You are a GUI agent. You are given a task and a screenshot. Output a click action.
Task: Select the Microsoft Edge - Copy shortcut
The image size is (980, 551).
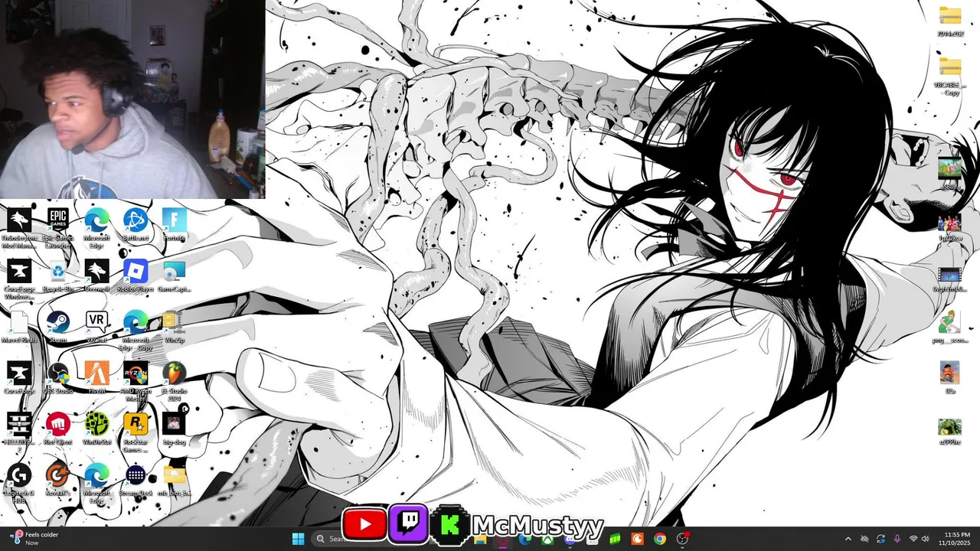[136, 331]
